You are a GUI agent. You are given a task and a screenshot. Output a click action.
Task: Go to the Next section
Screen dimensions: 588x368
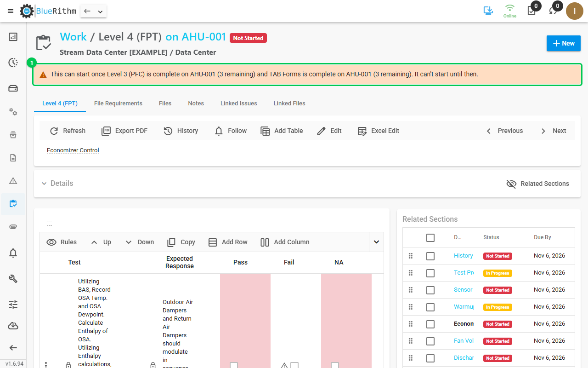tap(553, 131)
